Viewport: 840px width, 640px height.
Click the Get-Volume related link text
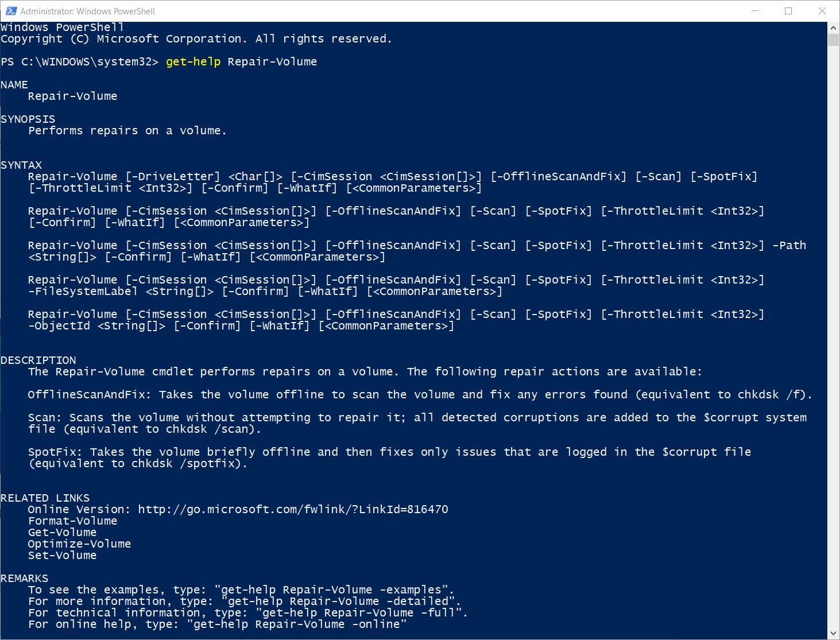(x=62, y=532)
